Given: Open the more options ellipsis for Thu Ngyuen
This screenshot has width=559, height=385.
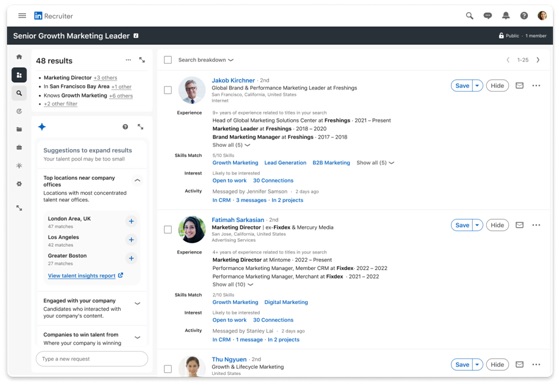Looking at the screenshot, I should [x=536, y=364].
